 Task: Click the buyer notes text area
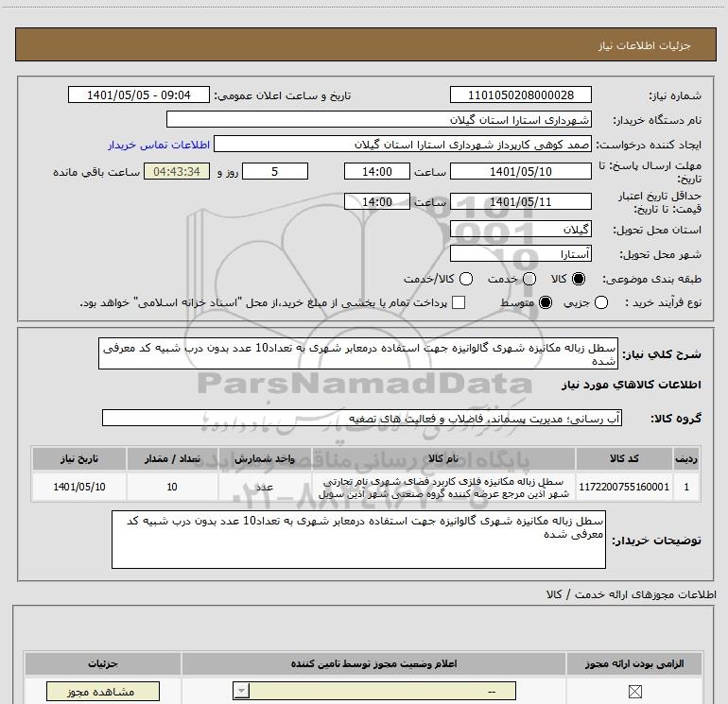(x=358, y=540)
